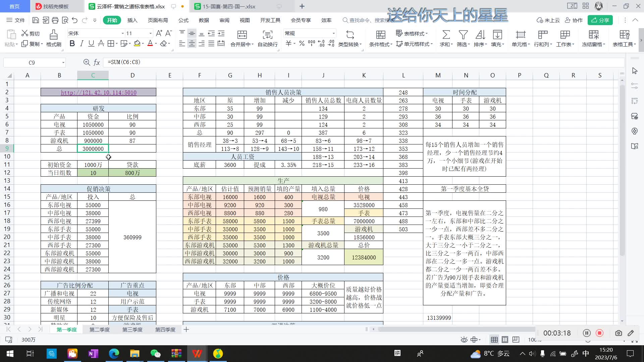Expand the Cell Style (单元格样式) dropdown
Image resolution: width=644 pixels, height=362 pixels.
pos(432,44)
